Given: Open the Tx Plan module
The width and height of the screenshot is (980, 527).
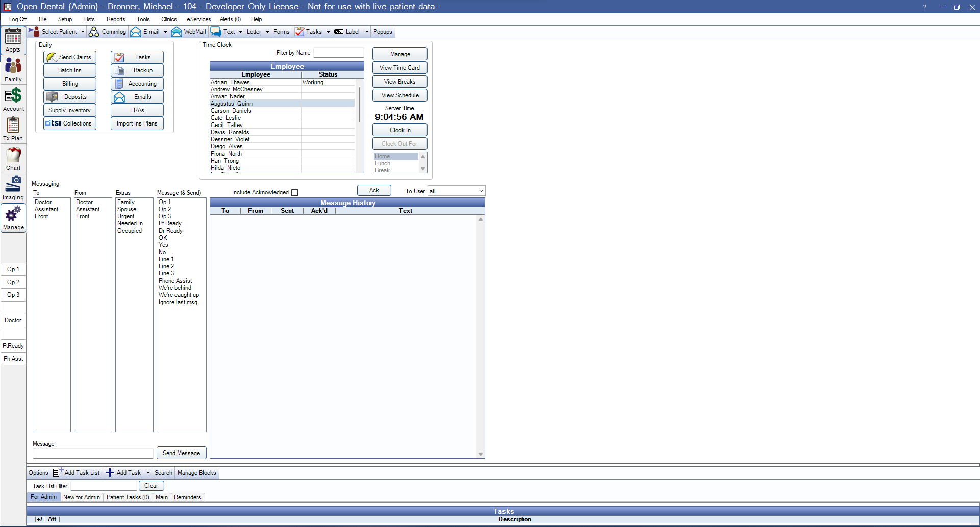Looking at the screenshot, I should click(13, 129).
